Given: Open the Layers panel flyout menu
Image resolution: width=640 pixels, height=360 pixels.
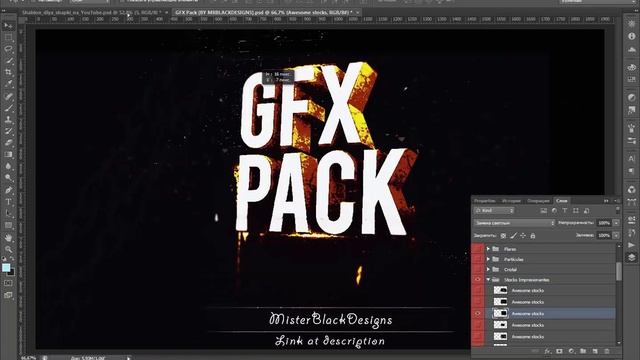Looking at the screenshot, I should 616,201.
